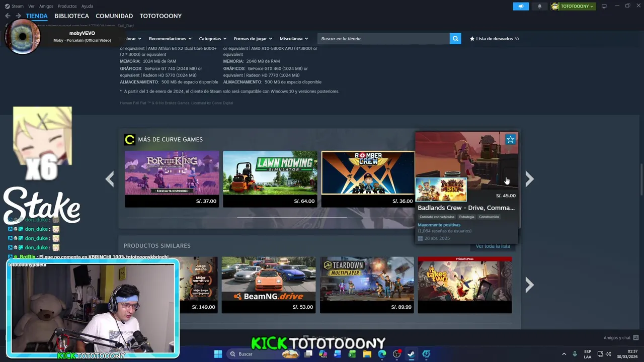Click the Curve Games publisher logo
The height and width of the screenshot is (362, 644).
tap(129, 139)
